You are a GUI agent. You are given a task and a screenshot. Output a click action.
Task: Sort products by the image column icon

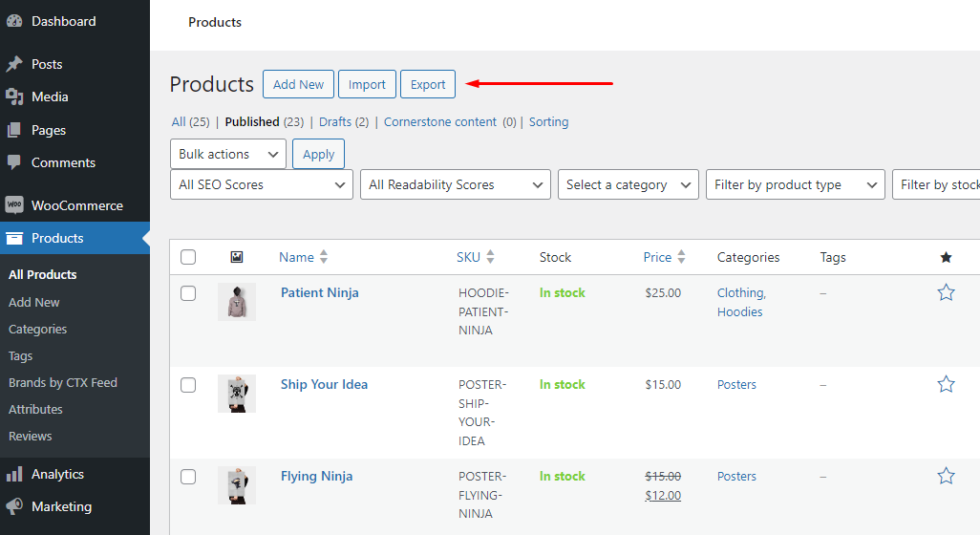point(237,257)
